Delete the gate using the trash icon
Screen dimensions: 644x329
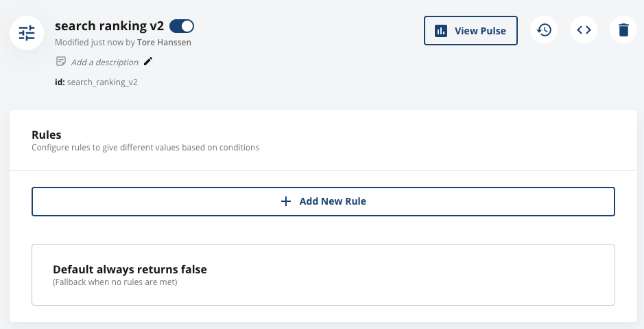(x=623, y=30)
